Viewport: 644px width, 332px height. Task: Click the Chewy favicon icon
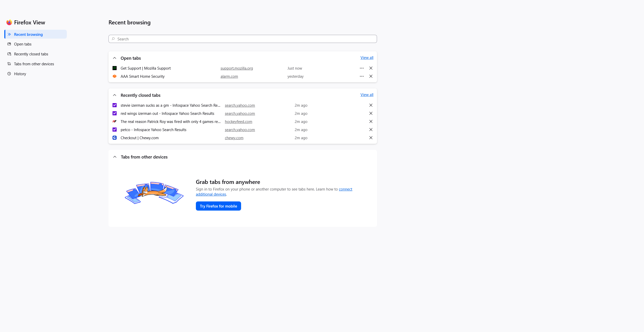pos(115,138)
